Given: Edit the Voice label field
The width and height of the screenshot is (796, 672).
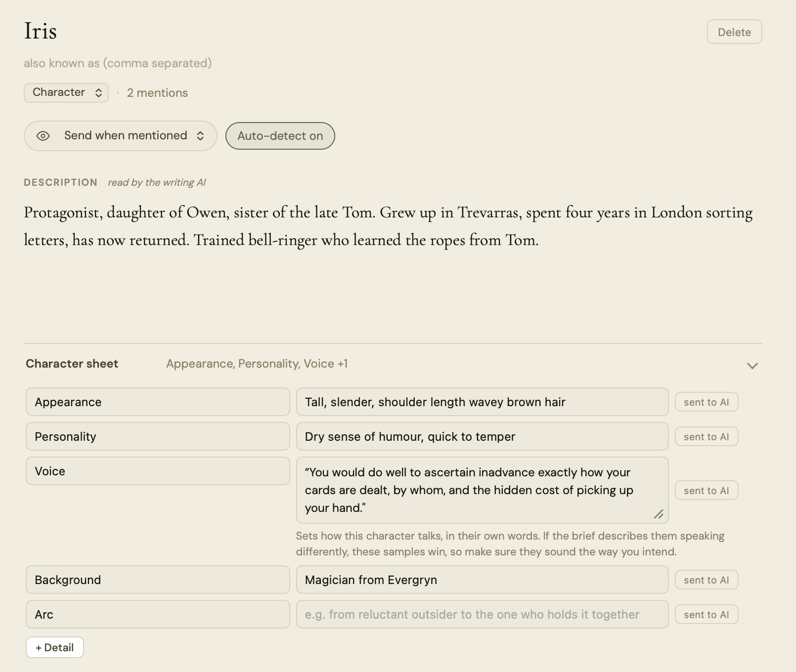Looking at the screenshot, I should (158, 471).
